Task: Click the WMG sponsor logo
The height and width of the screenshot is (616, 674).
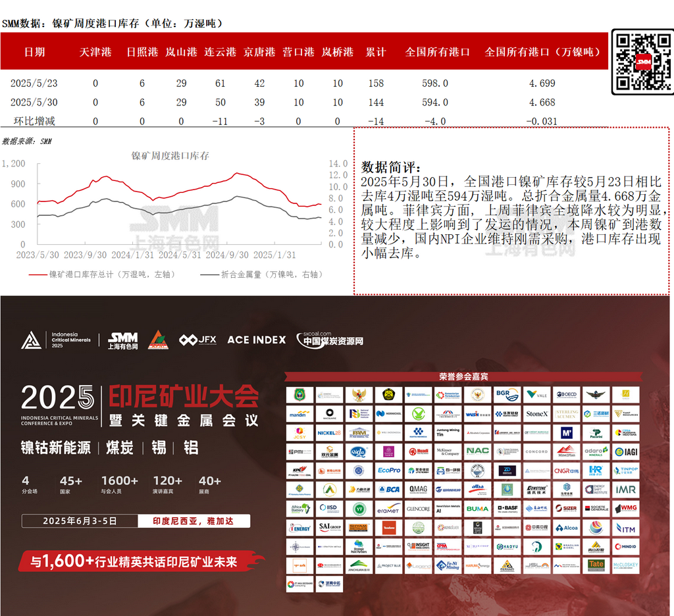Action: coord(626,509)
